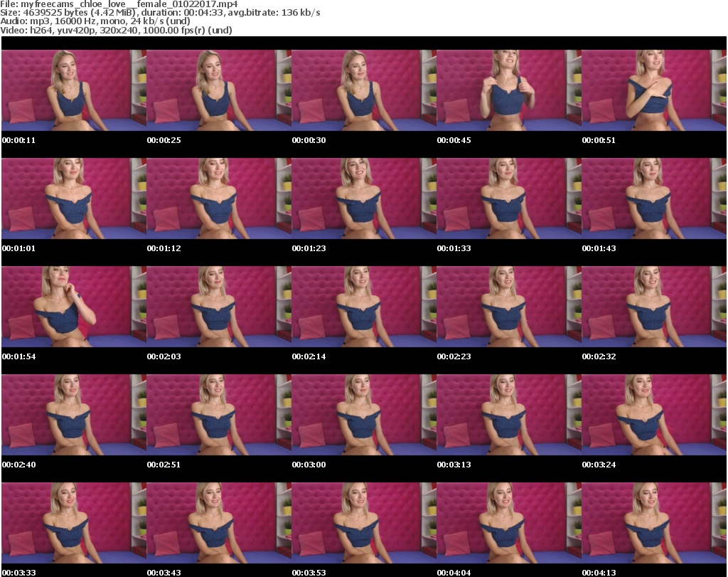
Task: Click the caption reading '00:03:24'
Action: click(x=599, y=465)
